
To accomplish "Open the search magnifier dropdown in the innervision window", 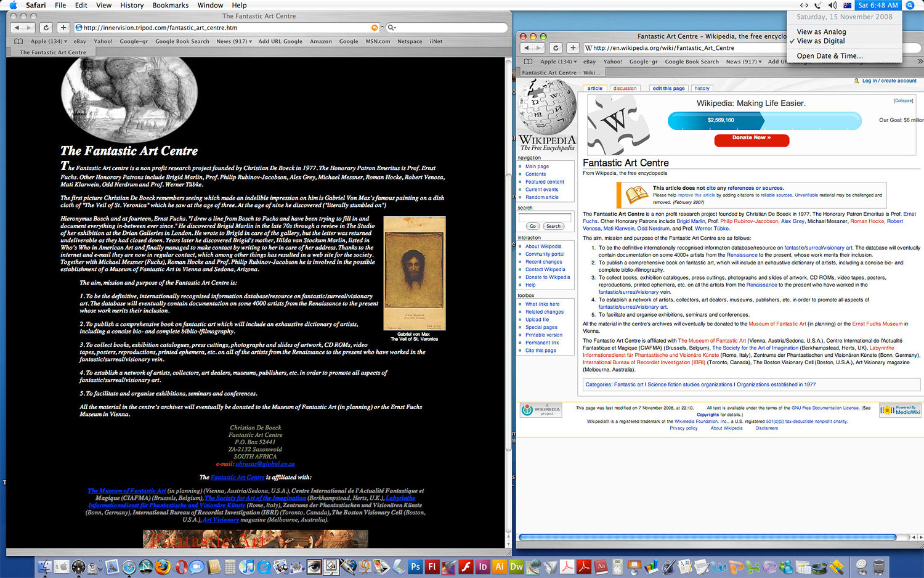I will coord(392,28).
